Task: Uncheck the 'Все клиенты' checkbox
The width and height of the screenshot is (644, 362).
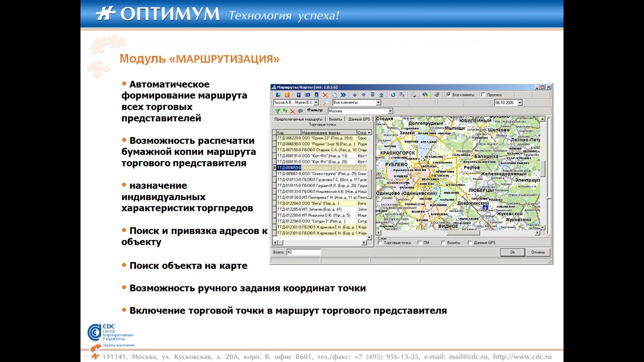Action: click(448, 95)
